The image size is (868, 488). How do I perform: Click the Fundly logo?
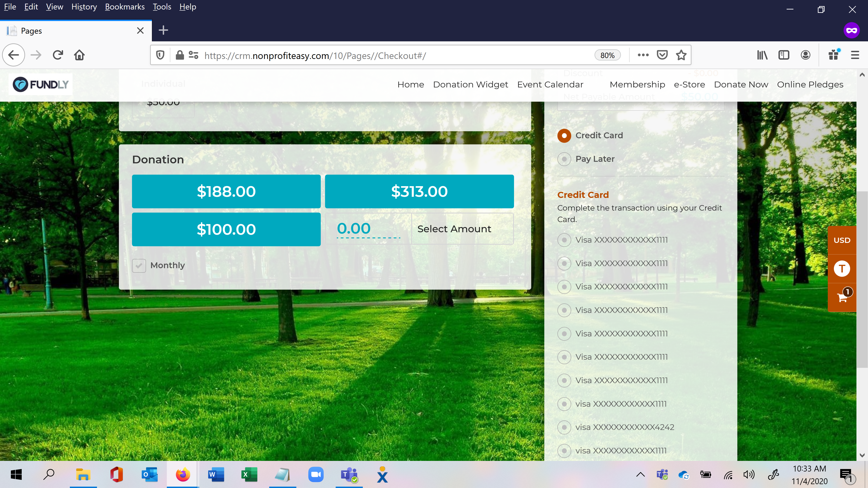[x=40, y=84]
